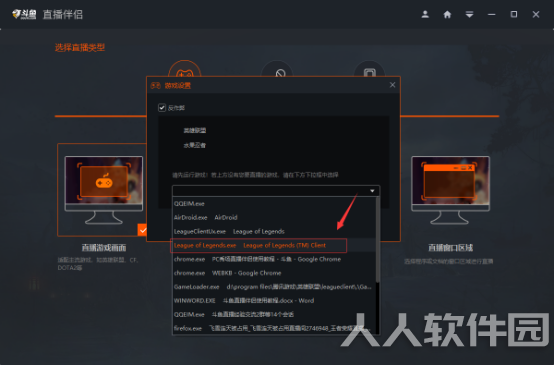Click the orange checkmark on the game card

tap(142, 230)
